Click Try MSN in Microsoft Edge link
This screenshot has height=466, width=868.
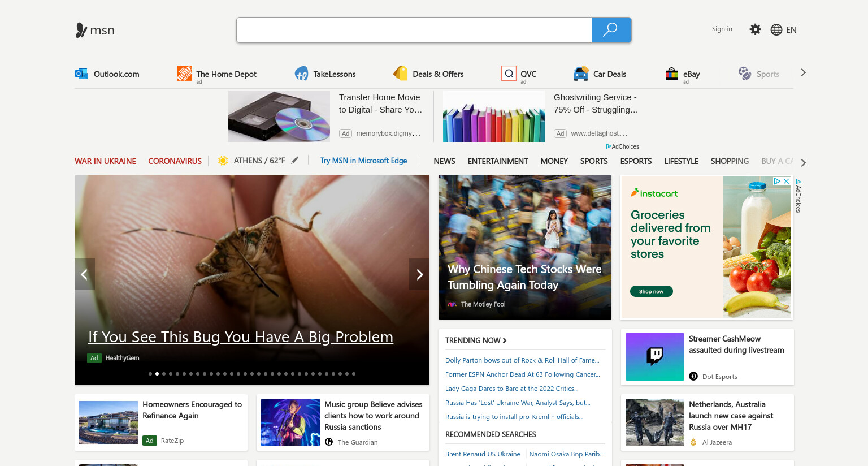[x=363, y=161]
